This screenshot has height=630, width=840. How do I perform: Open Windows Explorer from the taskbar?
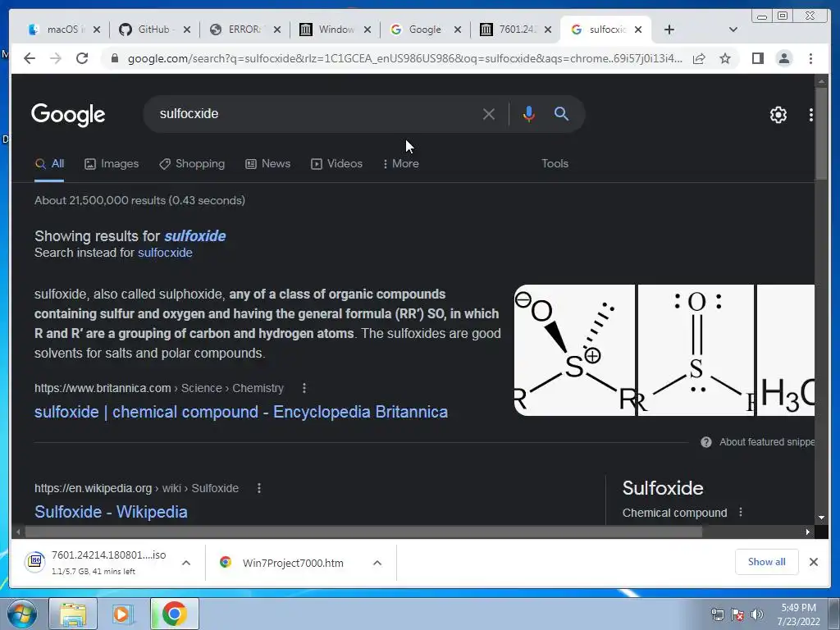click(x=73, y=614)
